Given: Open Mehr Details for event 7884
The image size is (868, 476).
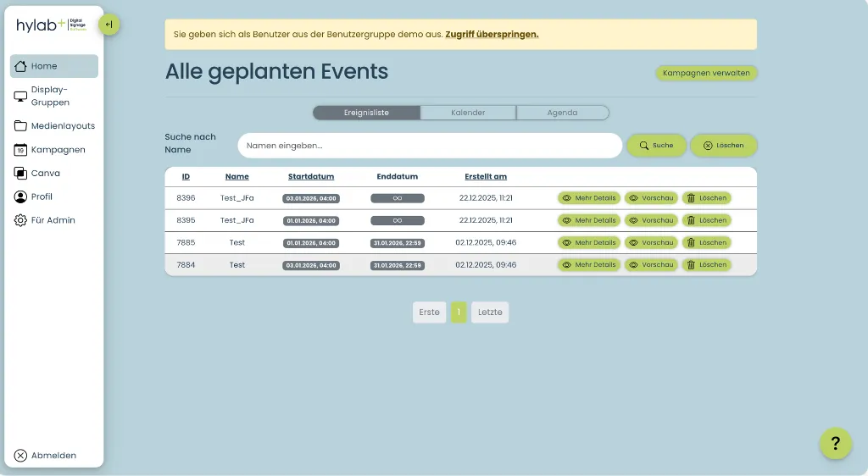Looking at the screenshot, I should point(589,265).
